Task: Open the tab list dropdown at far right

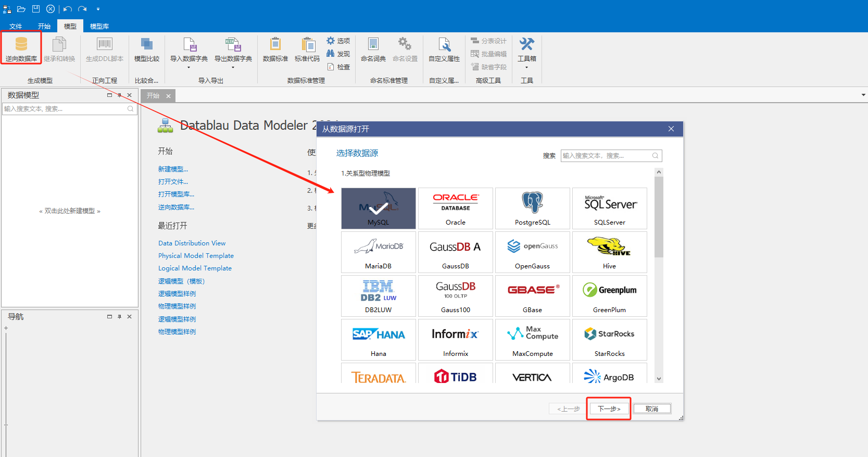Action: pos(863,95)
